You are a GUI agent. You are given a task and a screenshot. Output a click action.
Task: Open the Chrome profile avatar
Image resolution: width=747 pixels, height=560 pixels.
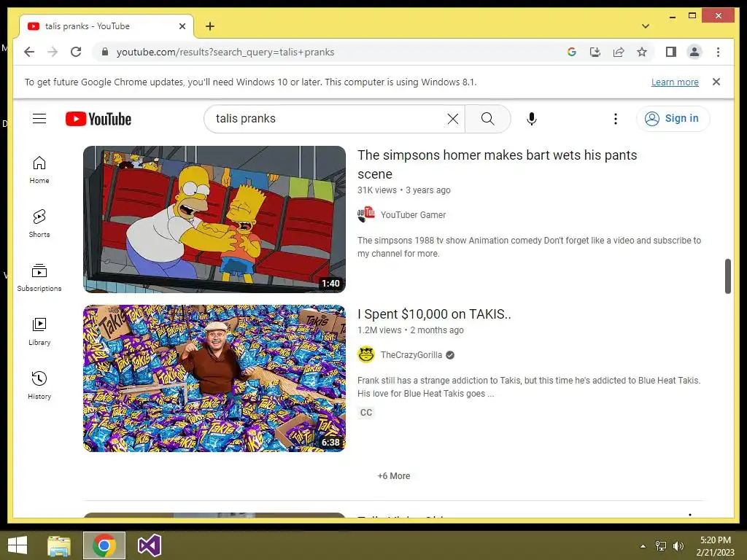pyautogui.click(x=694, y=52)
